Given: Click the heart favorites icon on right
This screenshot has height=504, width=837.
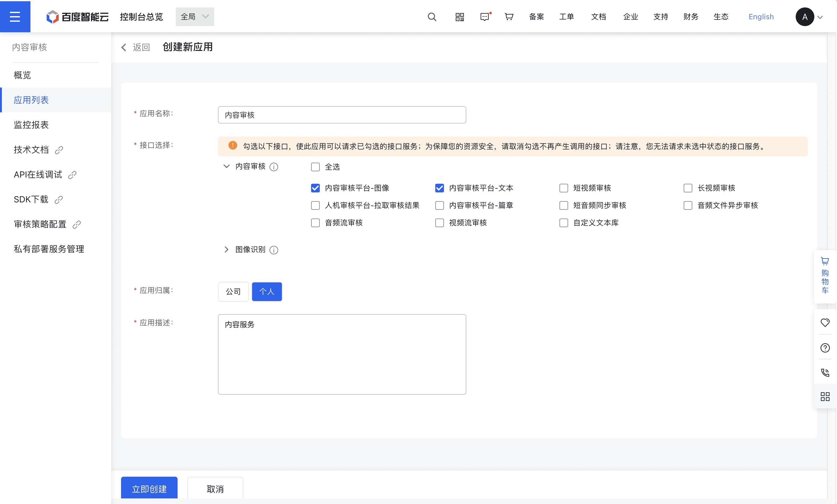Looking at the screenshot, I should 825,322.
